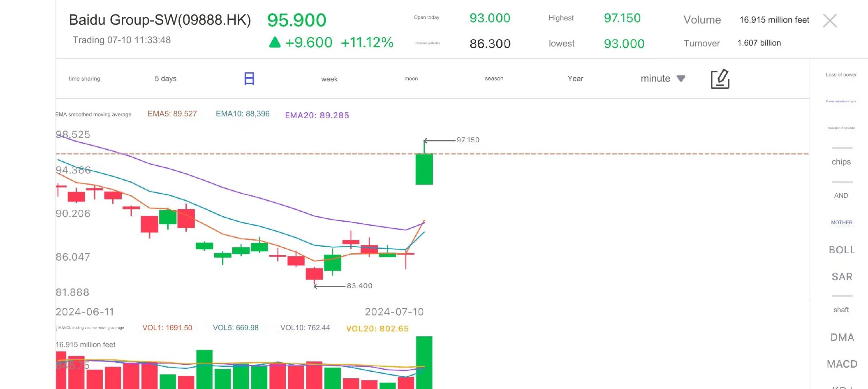This screenshot has width=868, height=389.
Task: Close the Baidu stock detail panel
Action: pyautogui.click(x=830, y=21)
